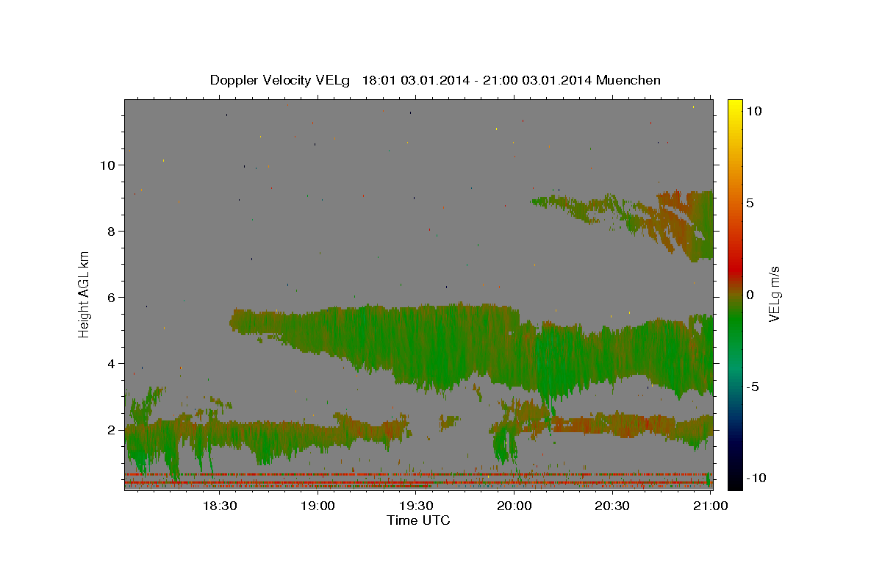Click the 19:00 time tick label
The width and height of the screenshot is (882, 588).
pyautogui.click(x=318, y=506)
